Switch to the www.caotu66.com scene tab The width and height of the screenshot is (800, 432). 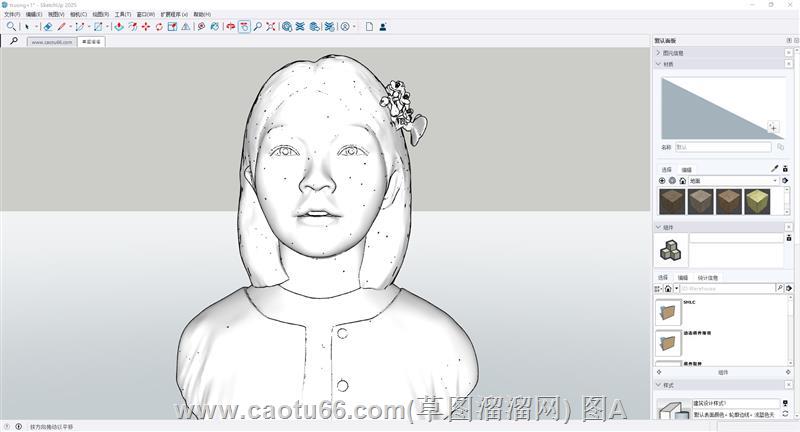point(52,42)
